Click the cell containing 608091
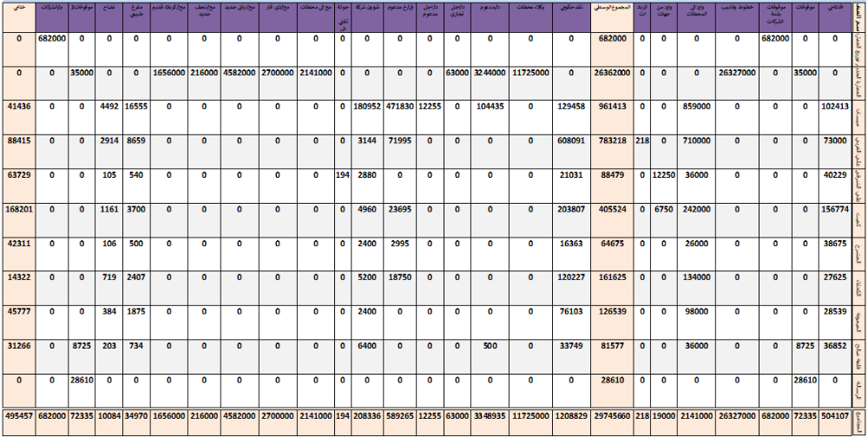 tap(569, 151)
